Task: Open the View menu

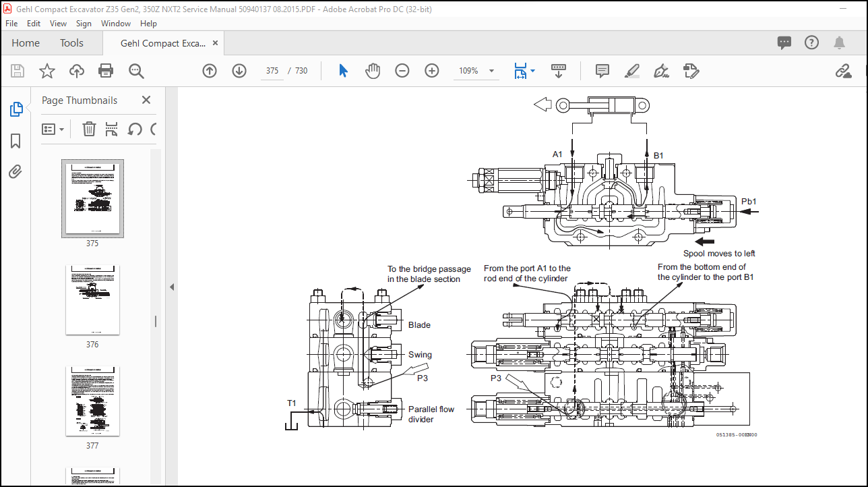Action: click(x=59, y=24)
